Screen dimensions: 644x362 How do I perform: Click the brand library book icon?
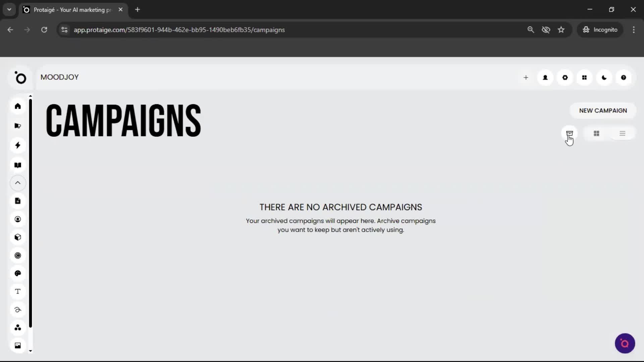pyautogui.click(x=18, y=165)
